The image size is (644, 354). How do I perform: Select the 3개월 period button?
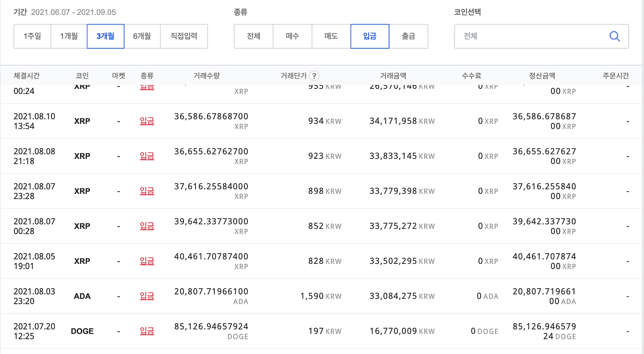point(105,36)
